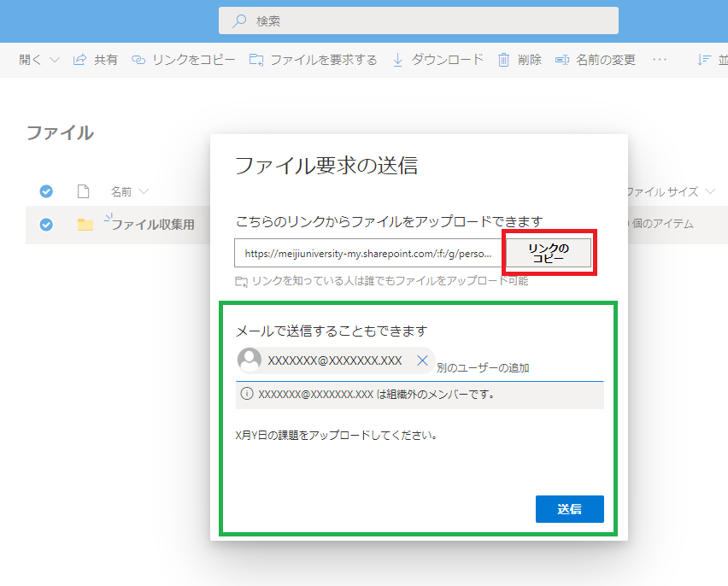
Task: Click the rename icon in toolbar
Action: pyautogui.click(x=562, y=60)
